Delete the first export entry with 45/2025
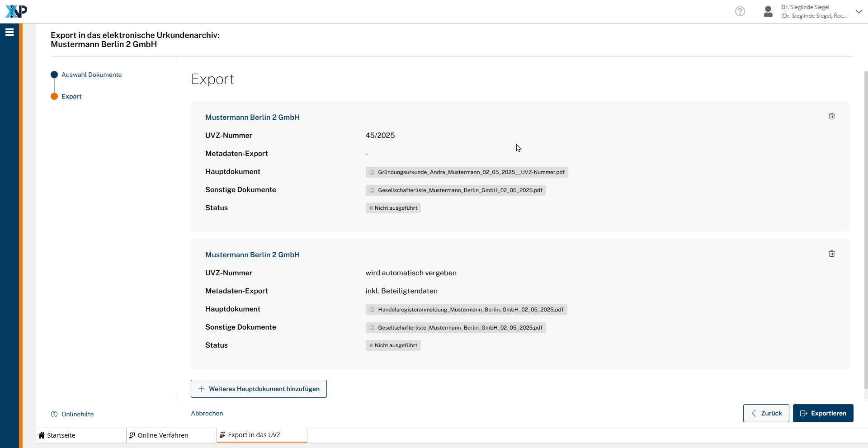This screenshot has height=448, width=868. 831,117
